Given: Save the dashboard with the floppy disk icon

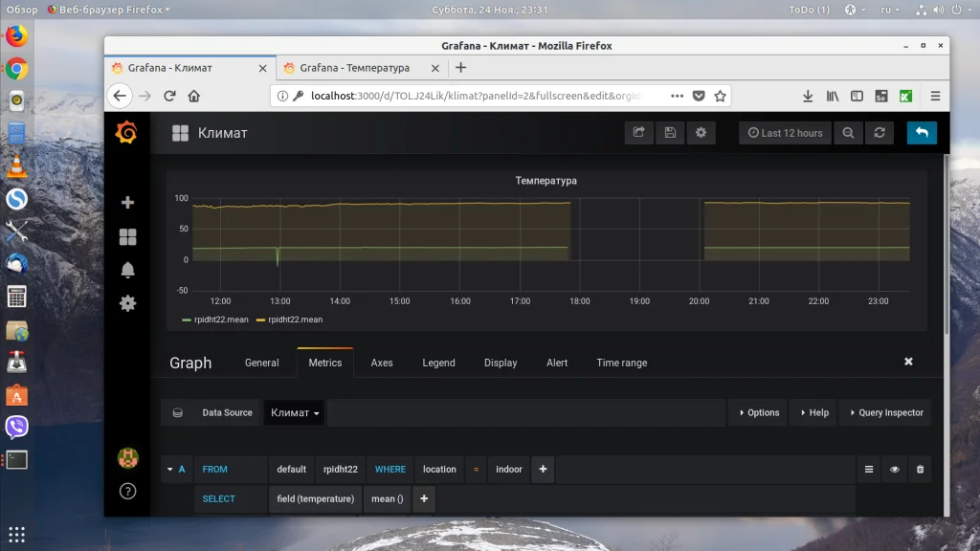Looking at the screenshot, I should pyautogui.click(x=670, y=133).
